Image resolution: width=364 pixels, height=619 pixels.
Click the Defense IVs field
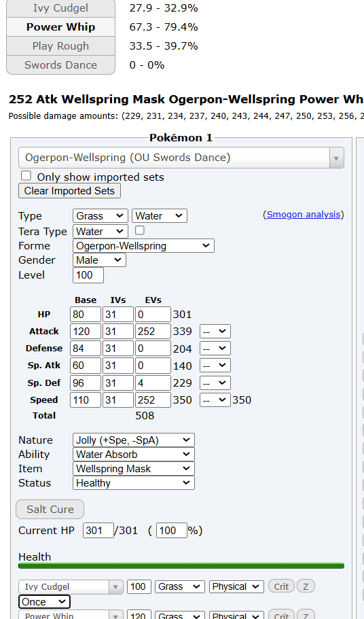pyautogui.click(x=118, y=349)
